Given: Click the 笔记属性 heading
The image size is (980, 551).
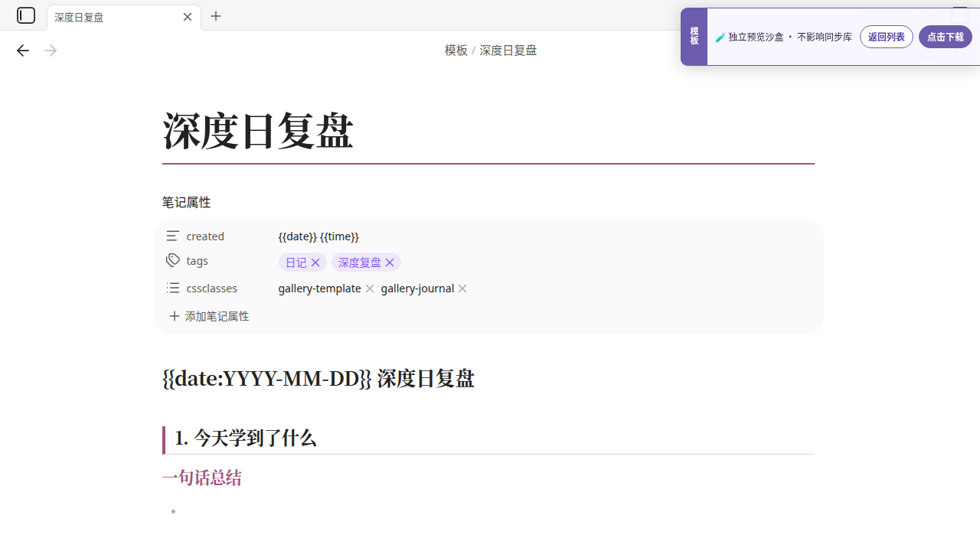Looking at the screenshot, I should [186, 202].
